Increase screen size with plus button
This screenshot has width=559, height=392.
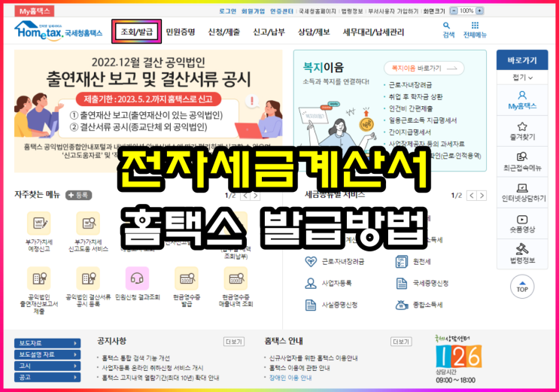[479, 11]
